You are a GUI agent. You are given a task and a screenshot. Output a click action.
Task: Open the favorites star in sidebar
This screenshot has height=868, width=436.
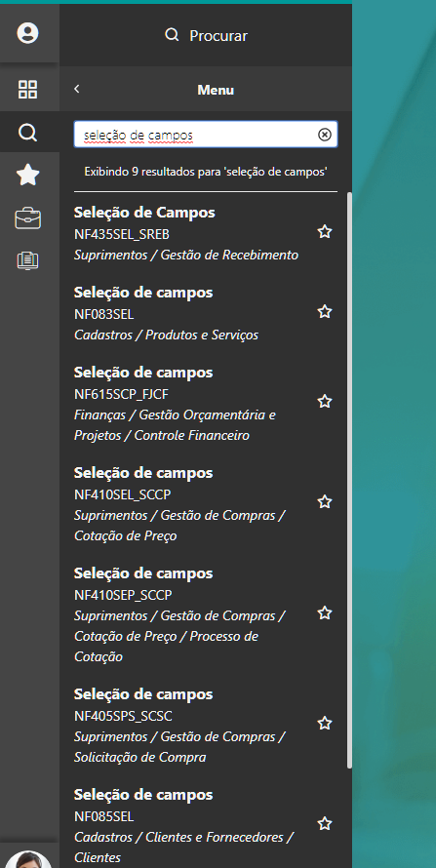[x=27, y=175]
